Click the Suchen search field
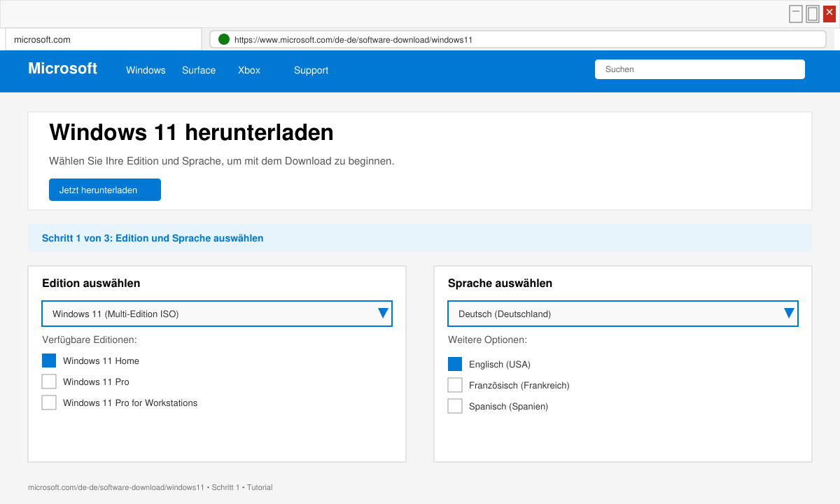This screenshot has height=504, width=840. pos(700,69)
